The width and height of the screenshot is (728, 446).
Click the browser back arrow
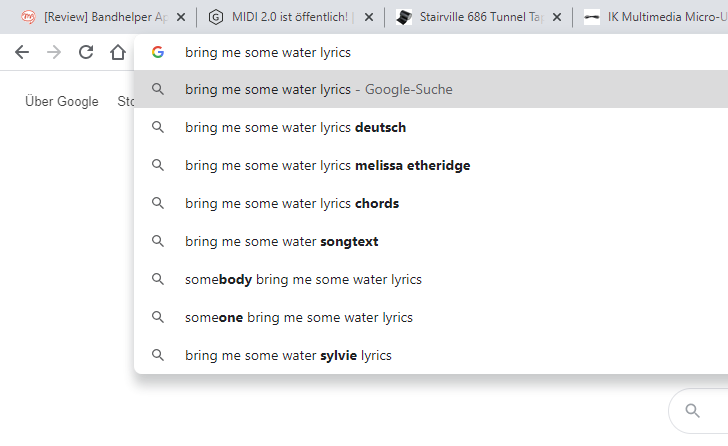22,52
